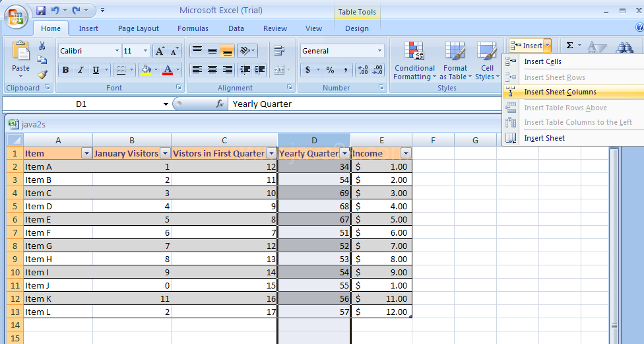The width and height of the screenshot is (644, 344).
Task: Open the Insert Function fx dialog
Action: 220,104
